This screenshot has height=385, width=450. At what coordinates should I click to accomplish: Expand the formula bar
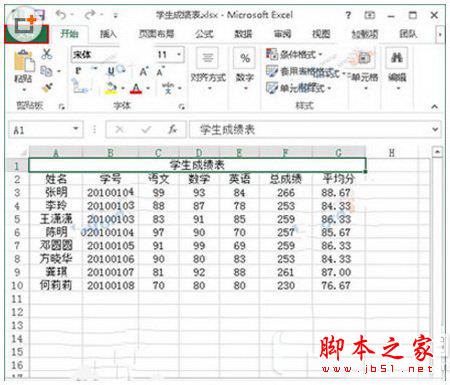[x=435, y=129]
